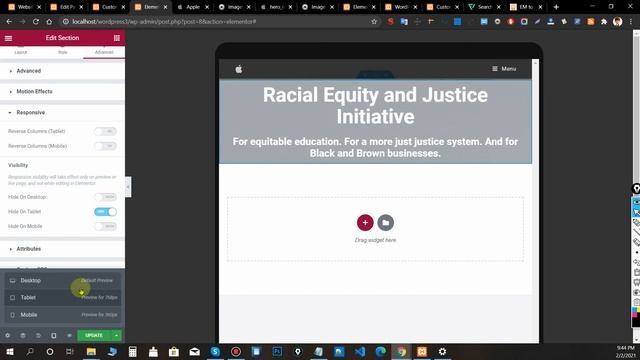
Task: Toggle Hide On Desktop switch
Action: pyautogui.click(x=105, y=197)
